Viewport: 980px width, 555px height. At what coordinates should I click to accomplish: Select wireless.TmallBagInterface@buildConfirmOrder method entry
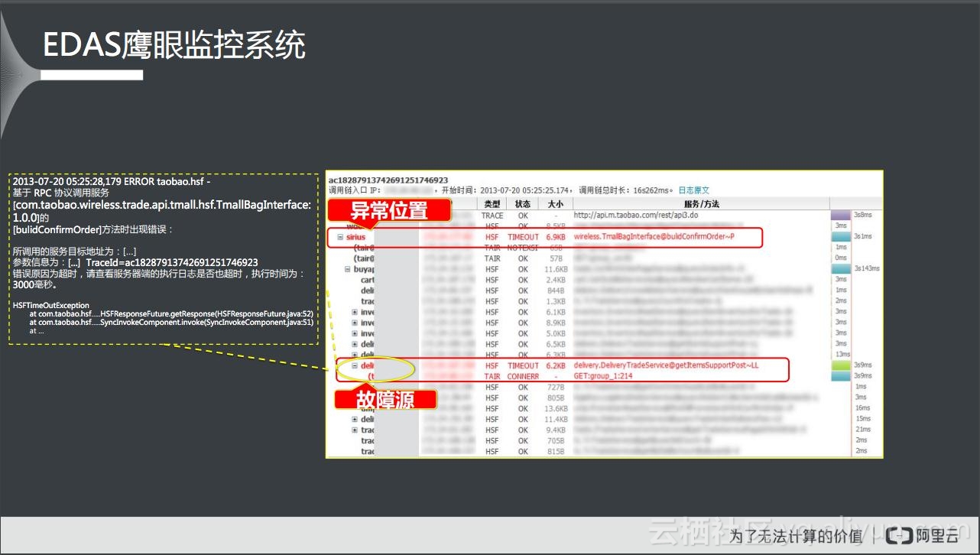point(654,237)
